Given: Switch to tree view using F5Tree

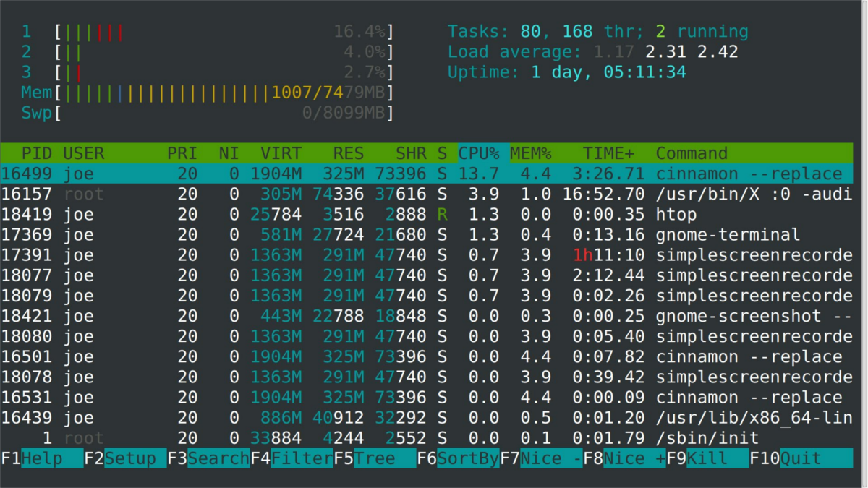Looking at the screenshot, I should coord(373,458).
